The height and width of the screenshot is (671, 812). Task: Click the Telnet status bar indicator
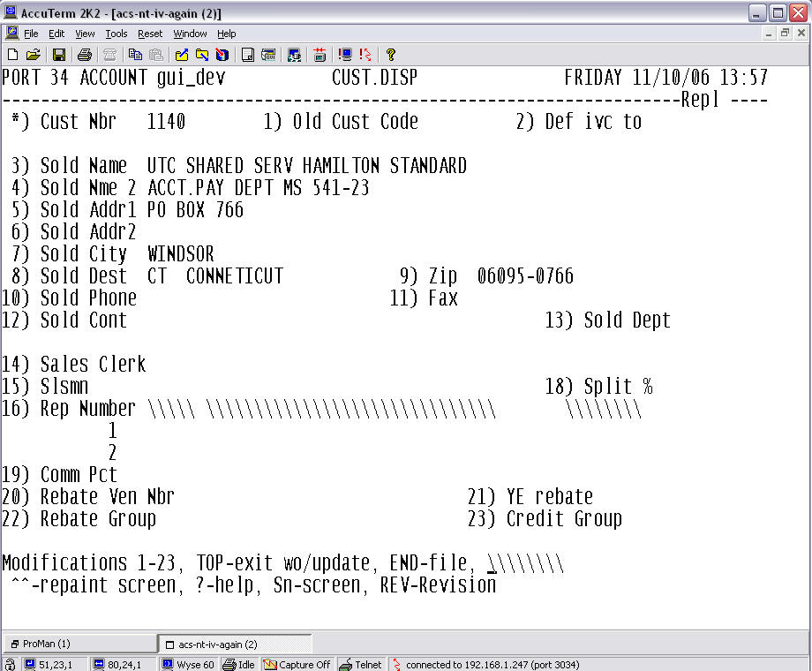pyautogui.click(x=361, y=664)
